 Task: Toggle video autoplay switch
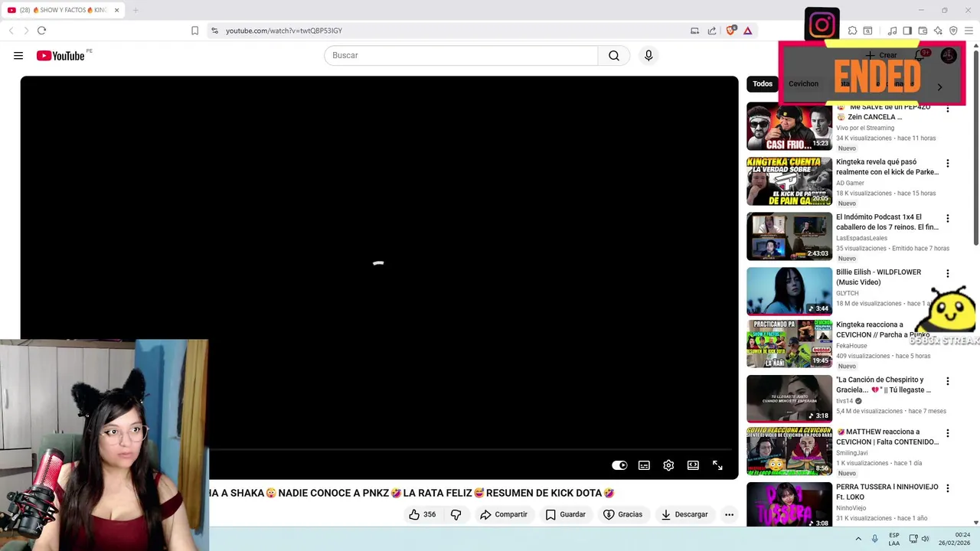pos(619,465)
